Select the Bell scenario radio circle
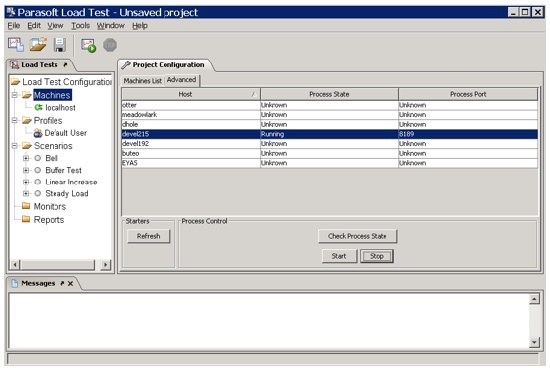Viewport: 550px width, 368px height. [x=38, y=158]
